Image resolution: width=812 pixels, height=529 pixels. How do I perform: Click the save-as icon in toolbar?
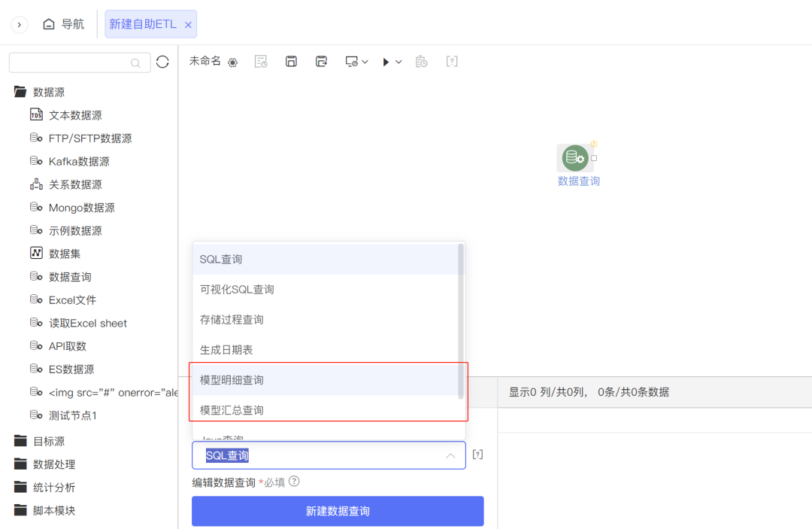321,61
